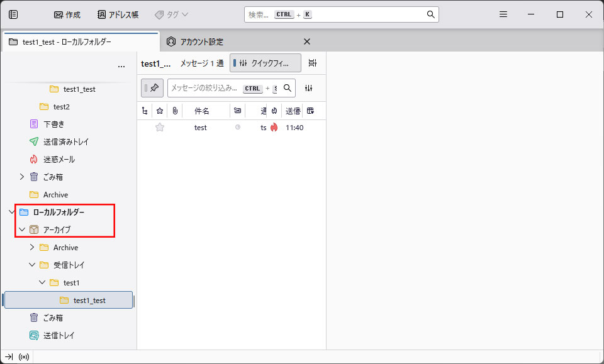
Task: Sort by the junk status column header
Action: [274, 111]
